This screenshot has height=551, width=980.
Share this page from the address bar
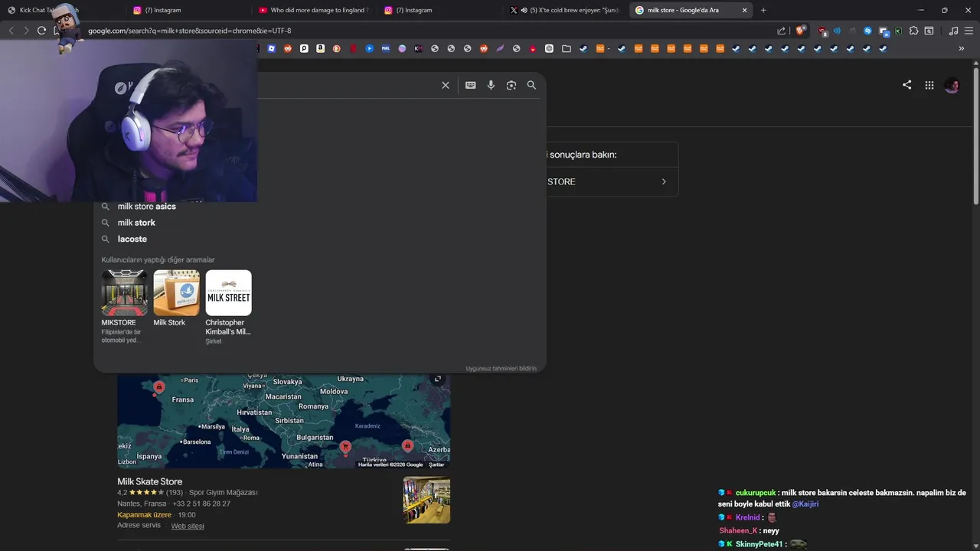(x=781, y=31)
